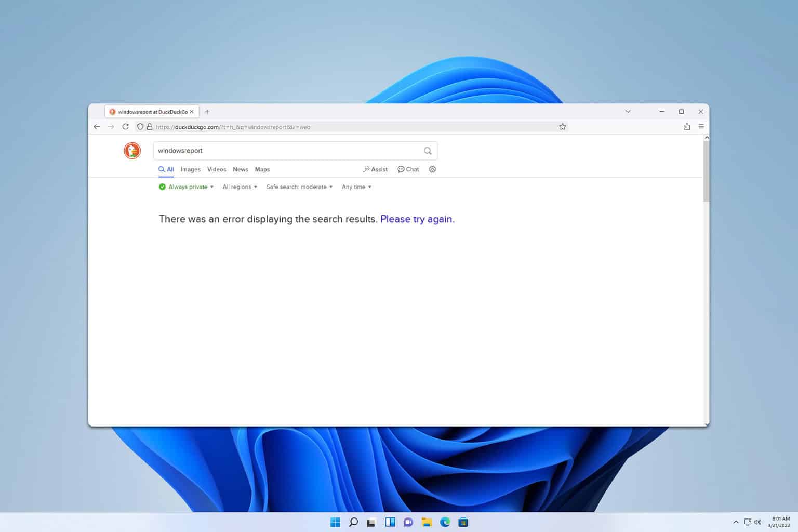Open the network tray icon

(747, 522)
